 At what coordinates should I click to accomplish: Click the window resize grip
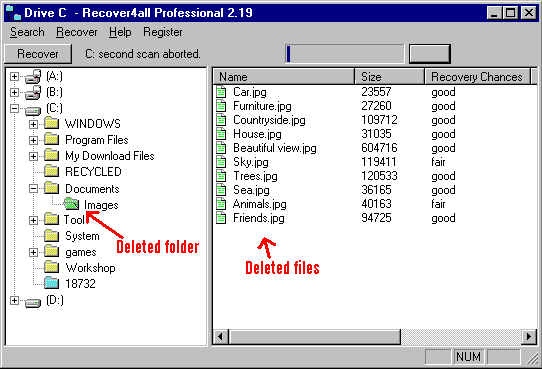click(x=532, y=358)
